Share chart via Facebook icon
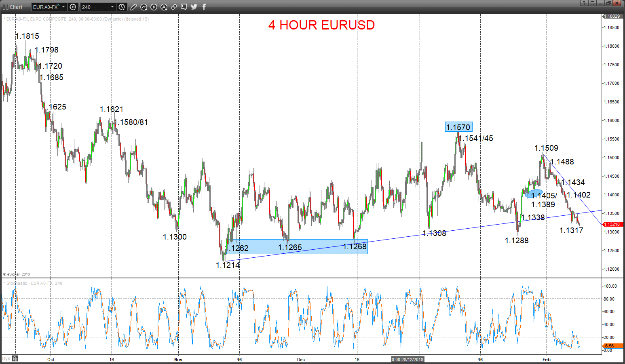Image resolution: width=625 pixels, height=364 pixels. [x=204, y=7]
